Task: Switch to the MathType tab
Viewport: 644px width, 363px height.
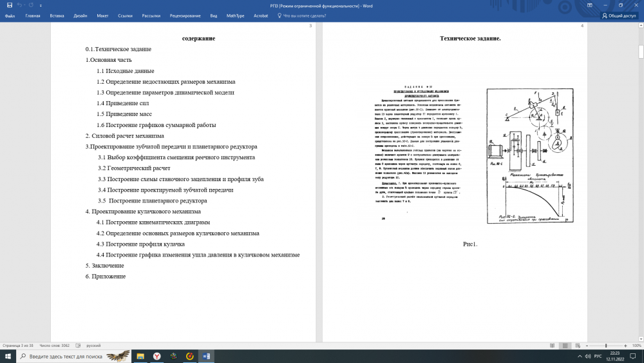Action: pos(235,15)
